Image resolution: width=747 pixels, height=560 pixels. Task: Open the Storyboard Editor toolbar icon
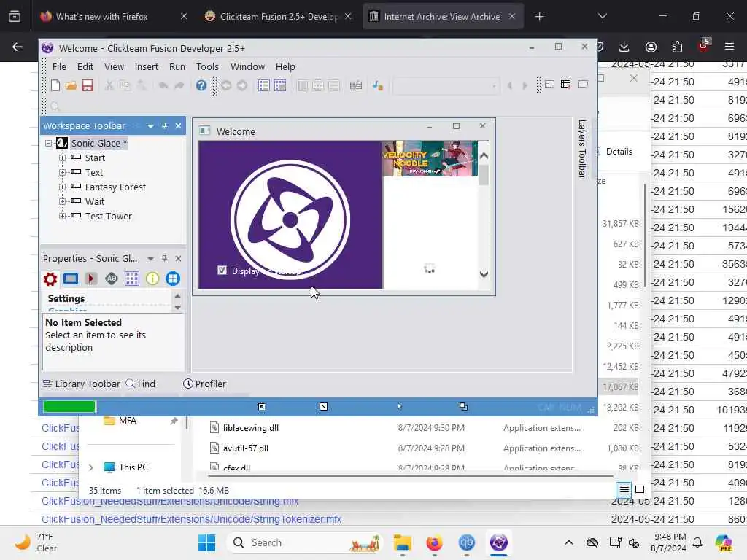point(263,85)
